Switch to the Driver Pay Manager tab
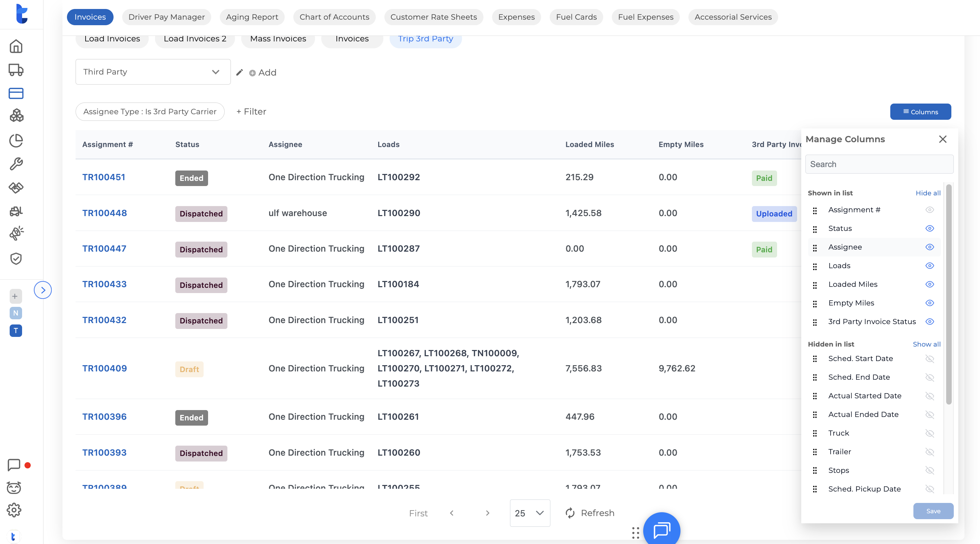 166,17
